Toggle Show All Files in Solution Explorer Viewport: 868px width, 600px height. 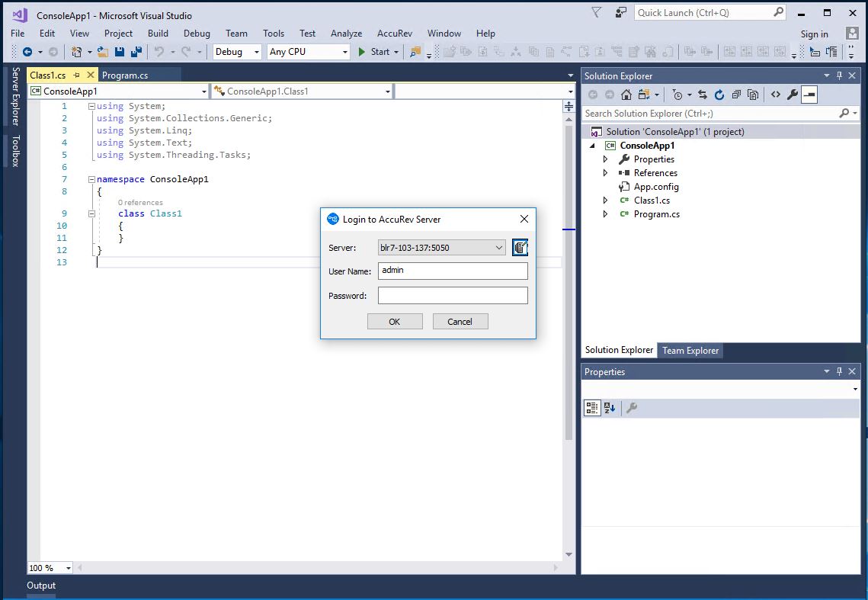[752, 94]
